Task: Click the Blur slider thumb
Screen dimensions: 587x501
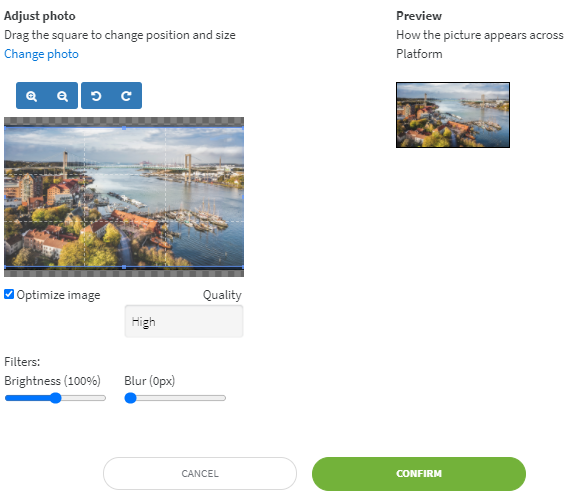Action: click(x=130, y=398)
